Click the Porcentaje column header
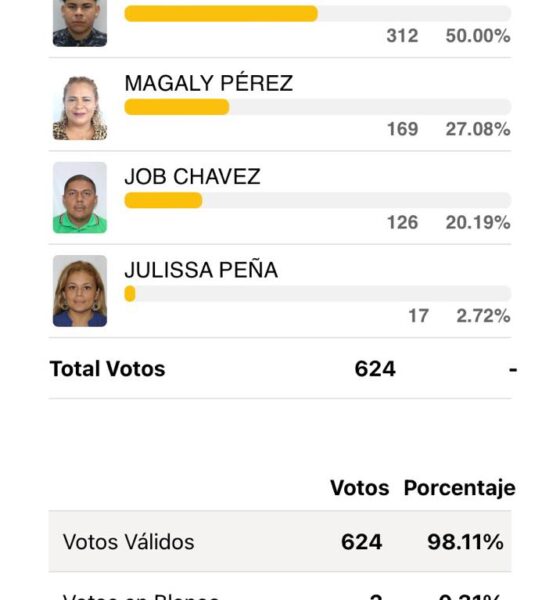 click(460, 488)
